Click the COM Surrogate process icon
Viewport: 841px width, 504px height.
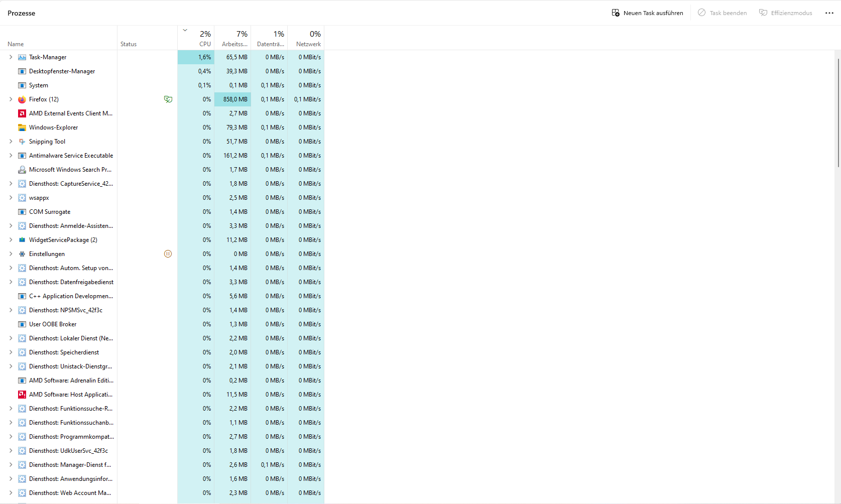(x=22, y=211)
